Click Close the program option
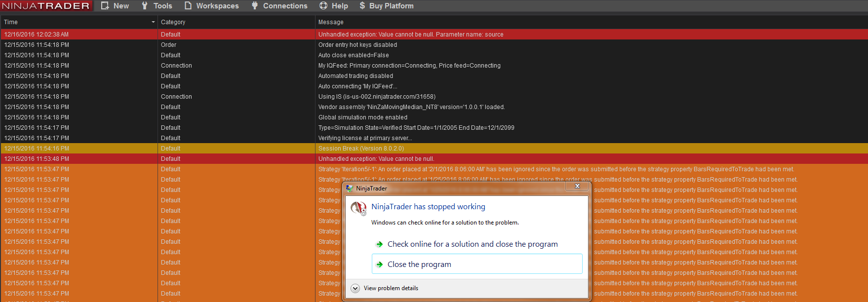The image size is (868, 302). (477, 264)
